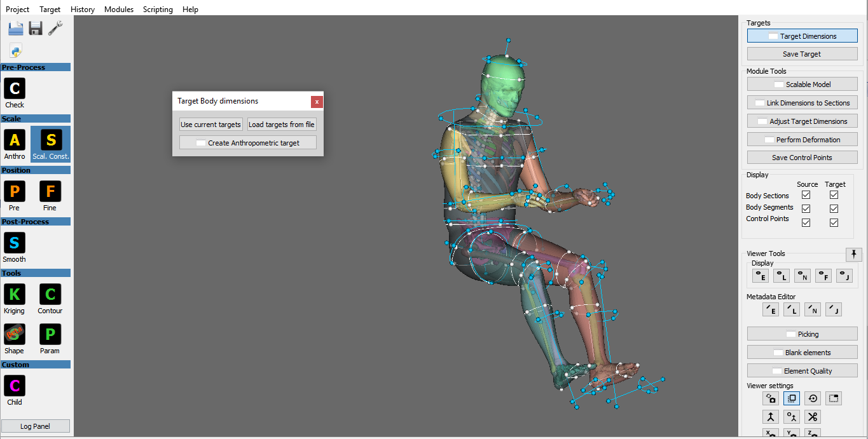Click the Element Quality button
This screenshot has width=868, height=439.
(803, 371)
